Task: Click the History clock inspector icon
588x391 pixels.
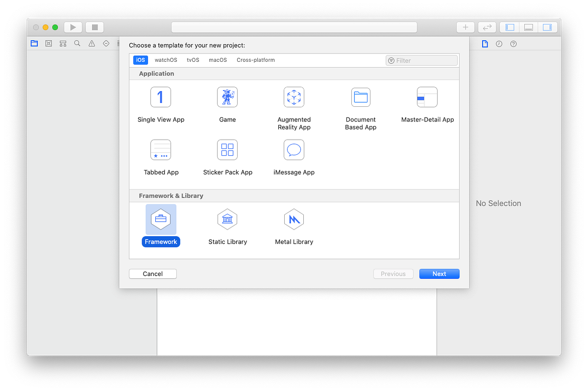Action: click(499, 44)
